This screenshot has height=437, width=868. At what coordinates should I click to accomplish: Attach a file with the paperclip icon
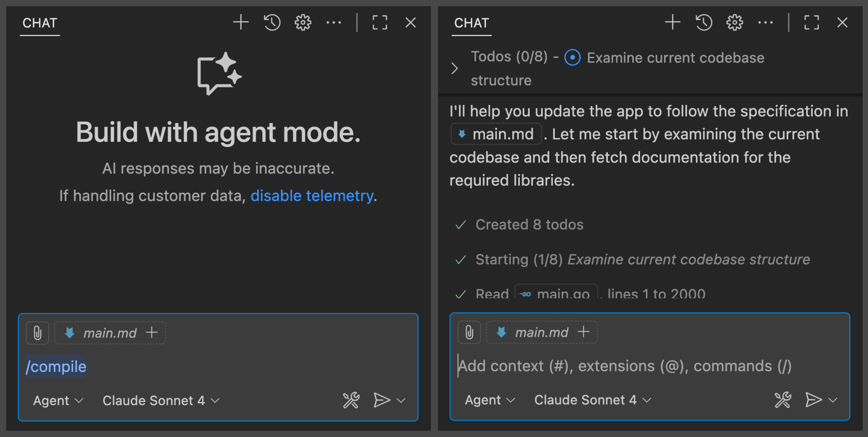click(x=37, y=333)
